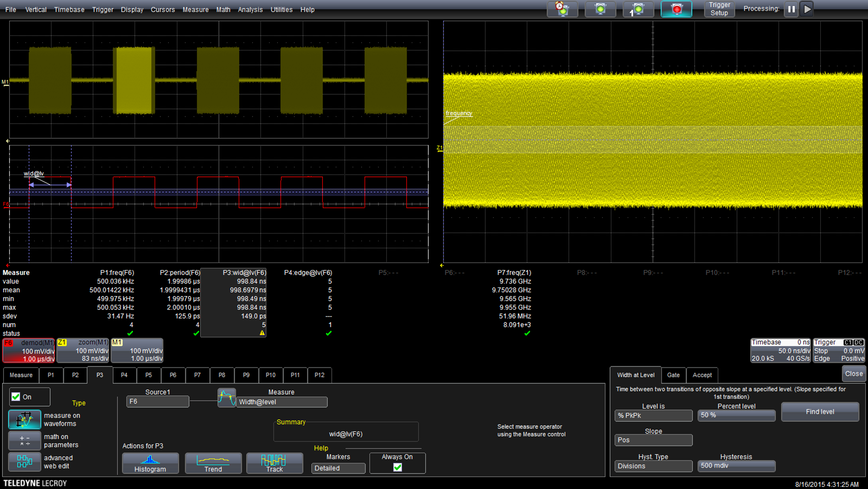Switch to the Accept tab
Screen dimensions: 868x489
702,375
